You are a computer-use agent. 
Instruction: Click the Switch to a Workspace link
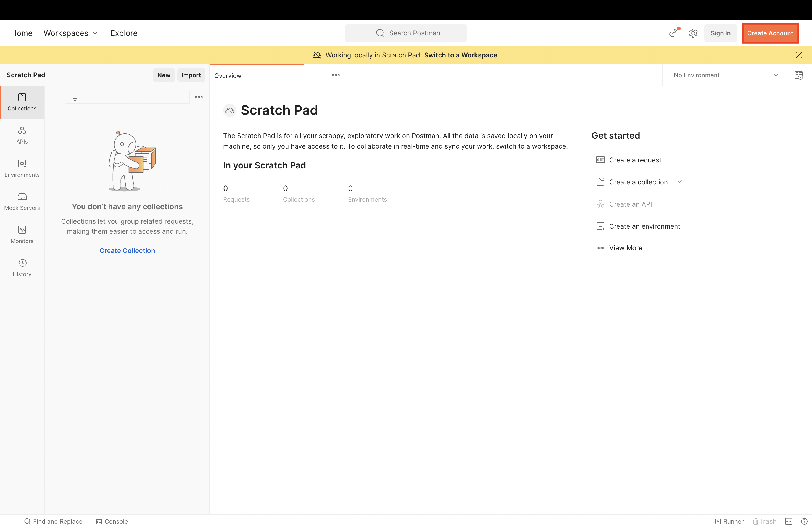[x=461, y=55]
